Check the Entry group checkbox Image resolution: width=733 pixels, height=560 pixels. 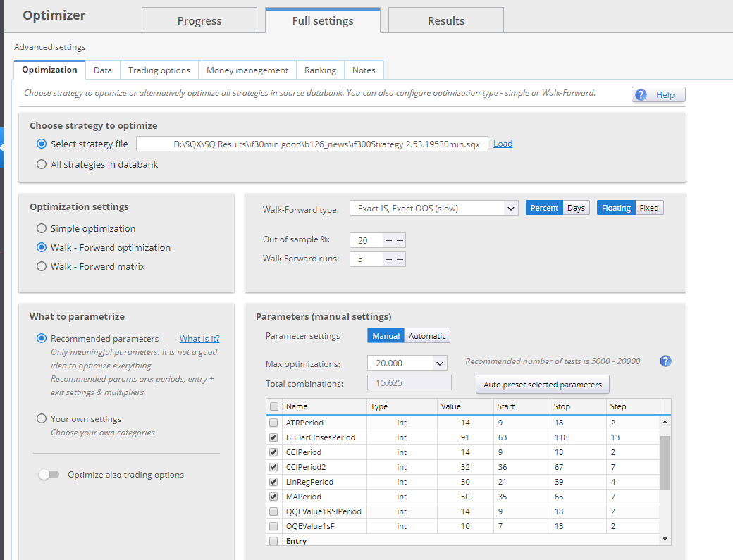pyautogui.click(x=273, y=541)
